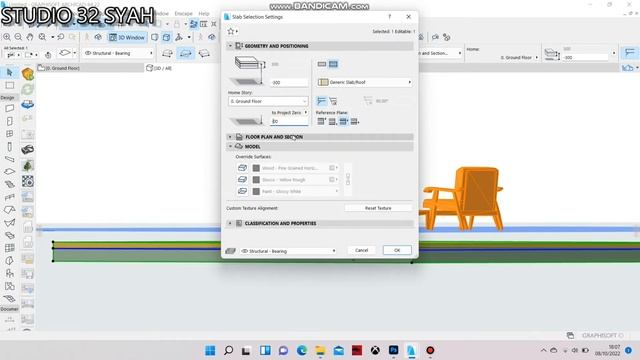Select the Door tool in Design toolbox

coord(9,121)
